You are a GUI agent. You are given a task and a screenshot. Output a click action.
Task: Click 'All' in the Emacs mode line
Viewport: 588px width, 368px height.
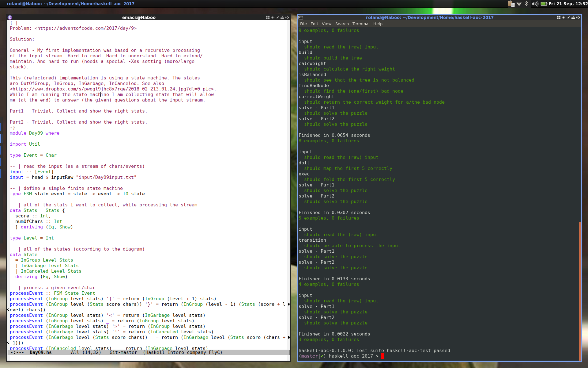point(75,352)
